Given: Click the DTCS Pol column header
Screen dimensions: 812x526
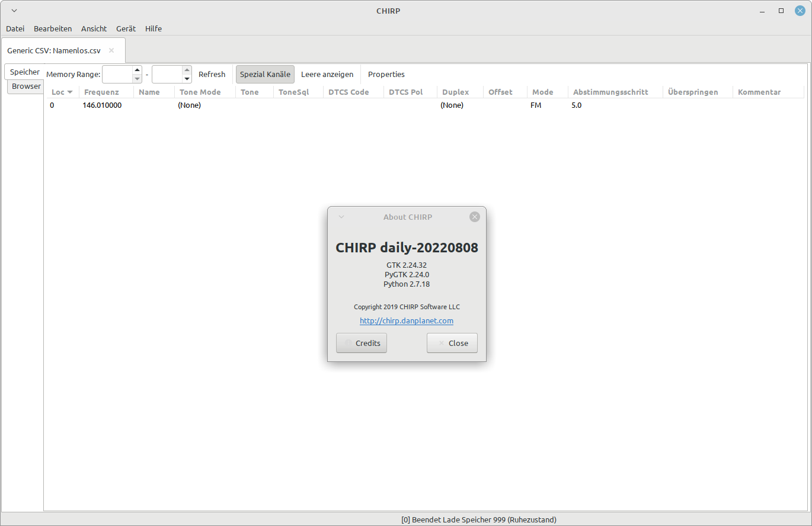Looking at the screenshot, I should pos(411,92).
